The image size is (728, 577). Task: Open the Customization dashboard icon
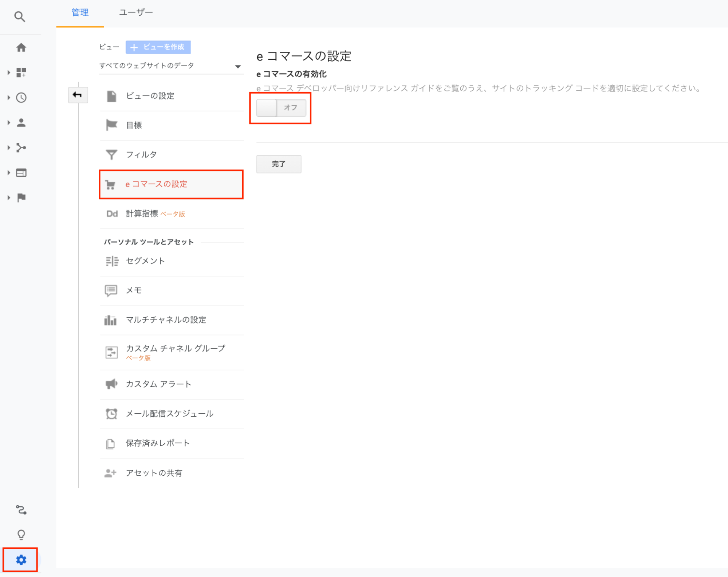[x=21, y=72]
